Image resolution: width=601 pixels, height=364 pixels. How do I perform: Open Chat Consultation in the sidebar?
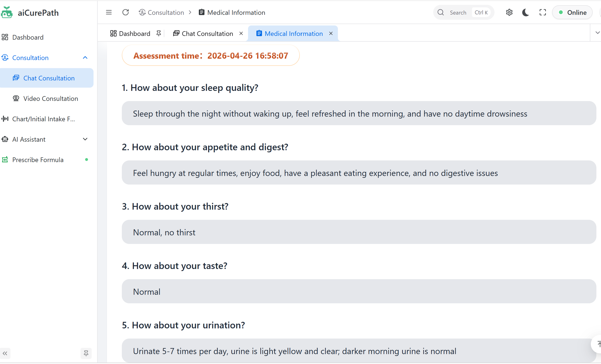tap(46, 78)
